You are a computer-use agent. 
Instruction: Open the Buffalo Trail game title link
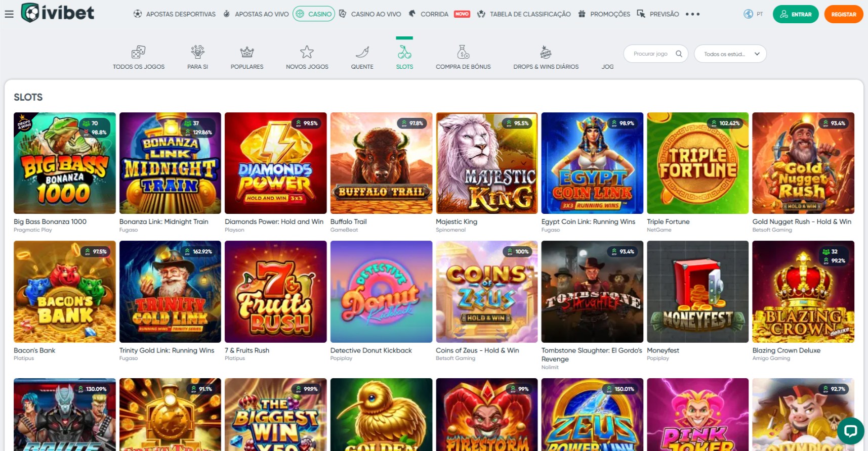click(348, 221)
